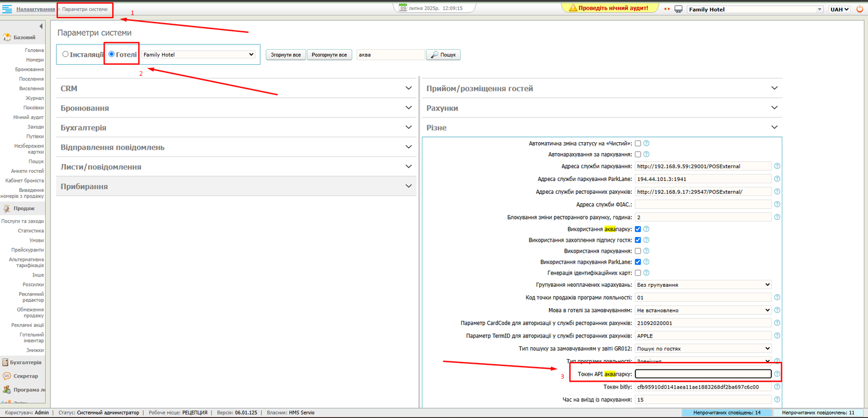Expand the CRM section
The width and height of the screenshot is (868, 418).
[x=236, y=88]
